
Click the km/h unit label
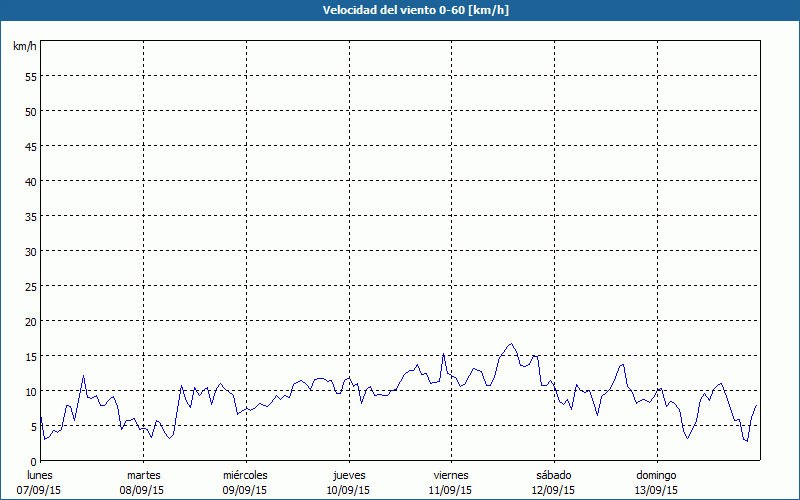pyautogui.click(x=25, y=46)
